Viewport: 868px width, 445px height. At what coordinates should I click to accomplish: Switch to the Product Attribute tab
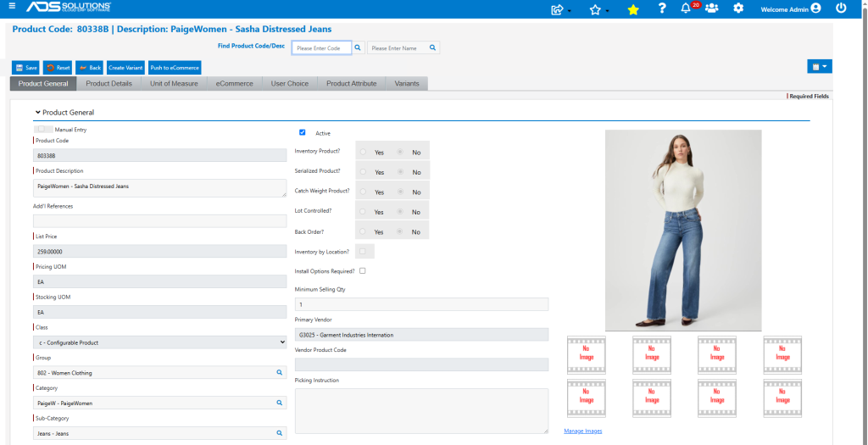click(x=352, y=84)
